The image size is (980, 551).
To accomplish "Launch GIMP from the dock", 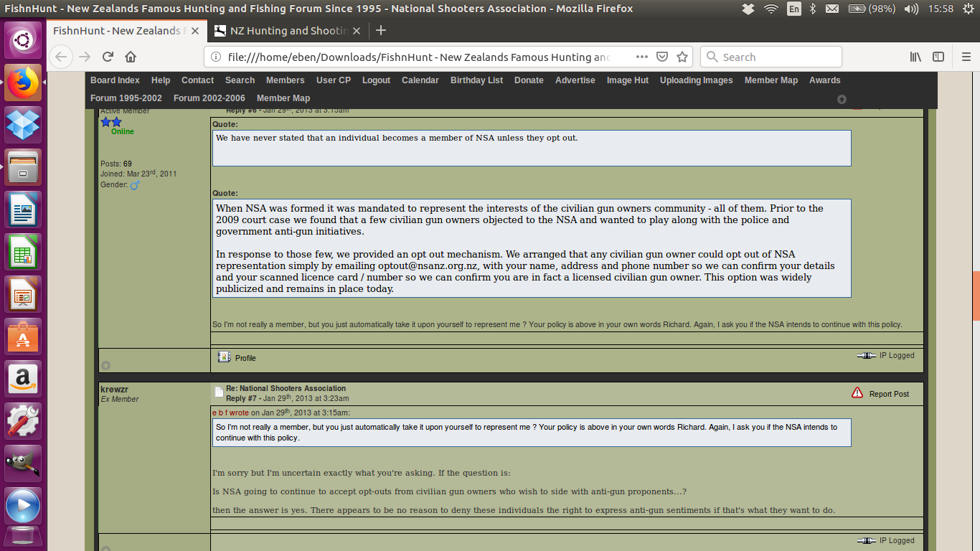I will point(24,463).
